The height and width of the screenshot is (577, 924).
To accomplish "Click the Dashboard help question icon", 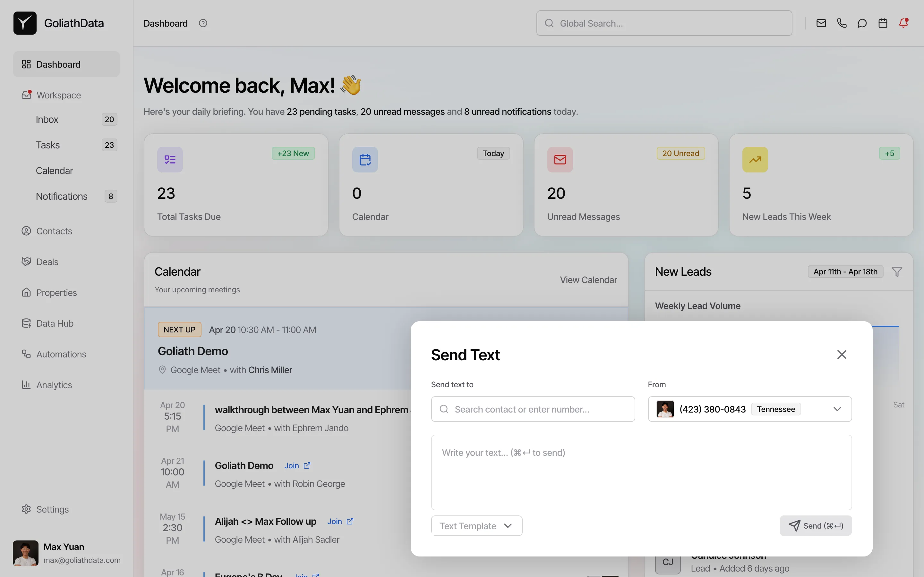I will pos(203,23).
